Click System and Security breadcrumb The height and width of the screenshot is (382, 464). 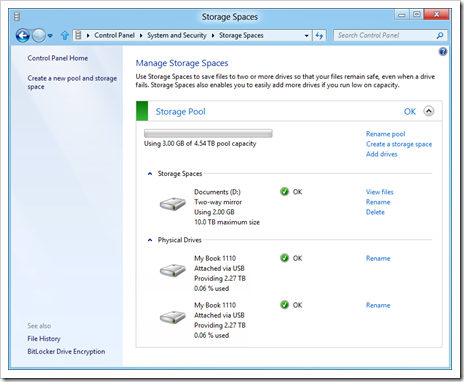point(177,35)
